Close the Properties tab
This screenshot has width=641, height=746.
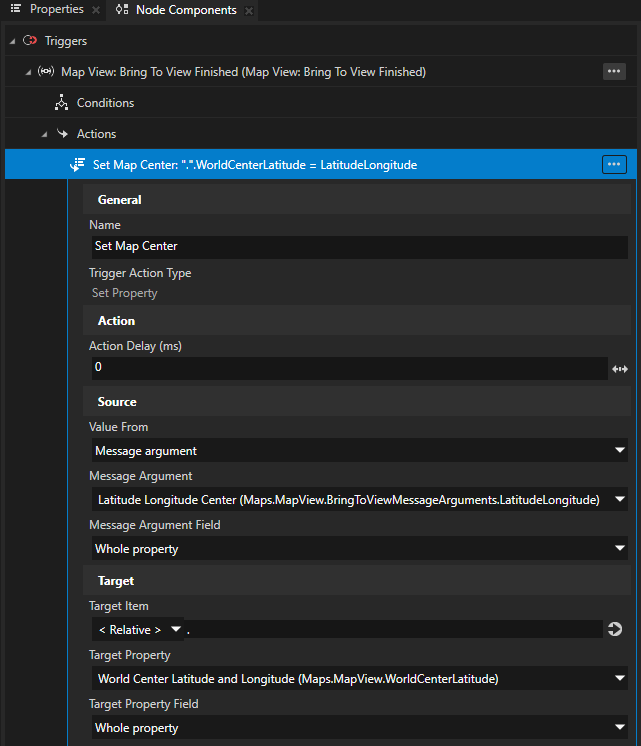point(96,11)
